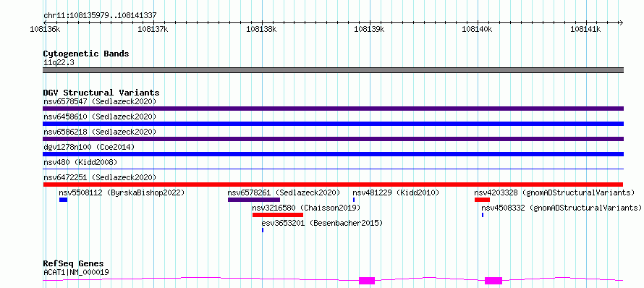644x288 pixels.
Task: Select the nsv6578547 purple variant bar
Action: pos(333,109)
